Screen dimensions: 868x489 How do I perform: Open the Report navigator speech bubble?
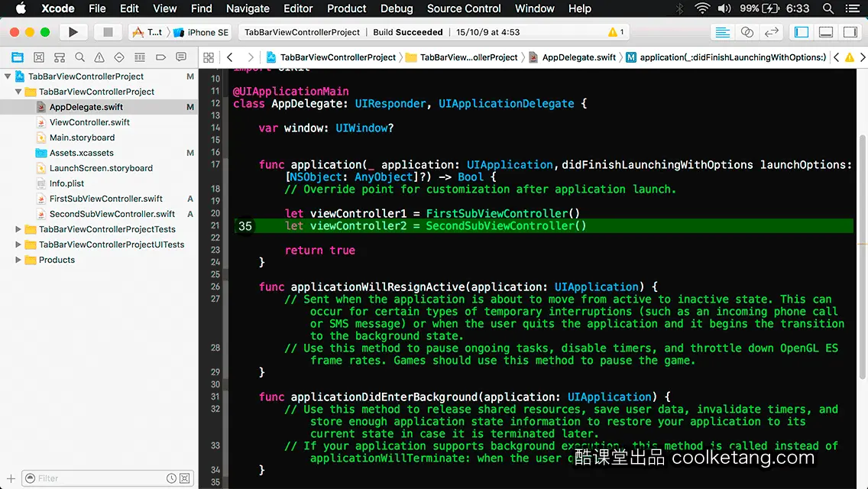tap(181, 57)
